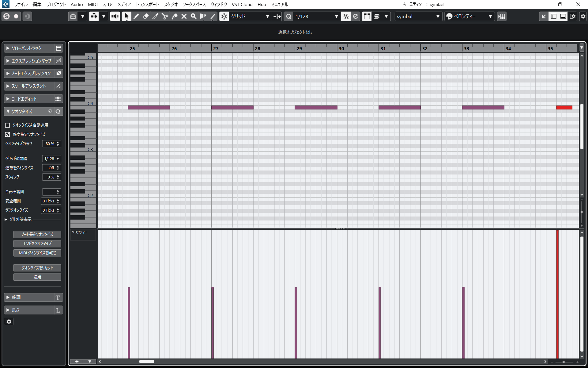The image size is (588, 368).
Task: Open the 1/128 quantize preset dropdown
Action: [317, 17]
